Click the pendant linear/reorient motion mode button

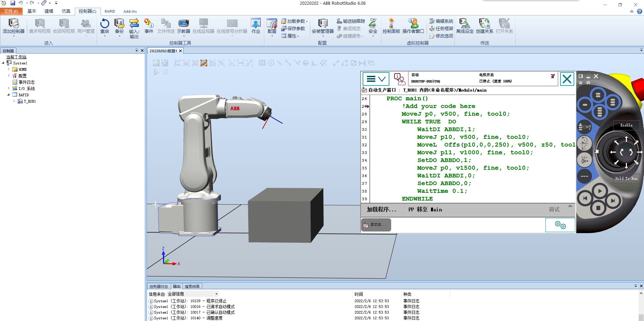[584, 143]
